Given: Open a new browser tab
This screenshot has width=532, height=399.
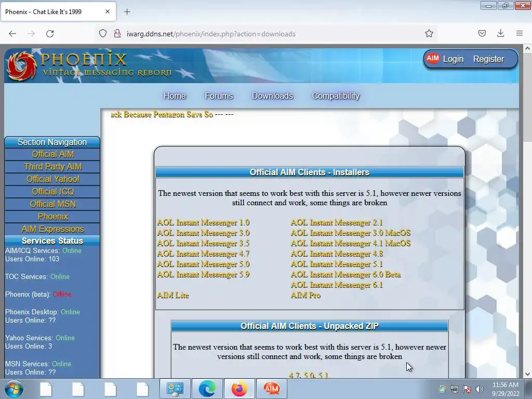Looking at the screenshot, I should tap(127, 12).
